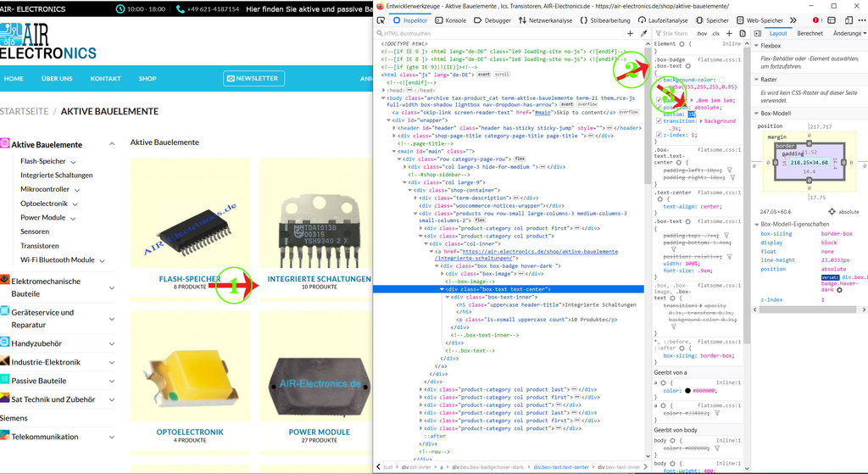This screenshot has height=474, width=868.
Task: Click black color swatch for #000000
Action: [x=688, y=390]
